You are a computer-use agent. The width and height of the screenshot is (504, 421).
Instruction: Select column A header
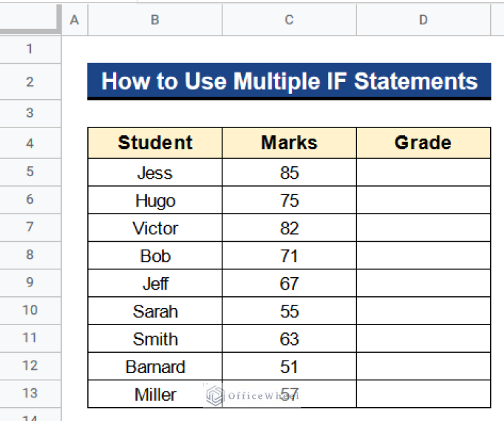pyautogui.click(x=74, y=20)
